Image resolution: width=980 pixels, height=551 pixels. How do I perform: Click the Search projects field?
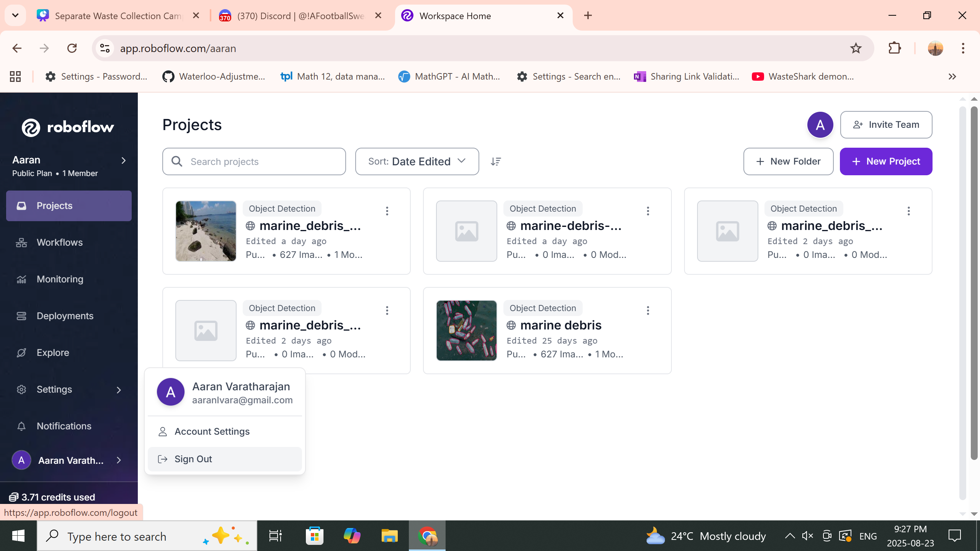point(254,161)
